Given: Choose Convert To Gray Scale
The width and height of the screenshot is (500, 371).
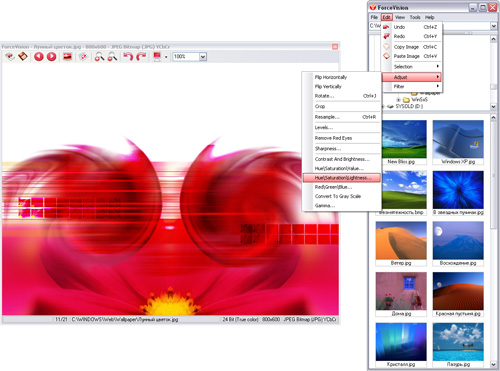Looking at the screenshot, I should (338, 196).
